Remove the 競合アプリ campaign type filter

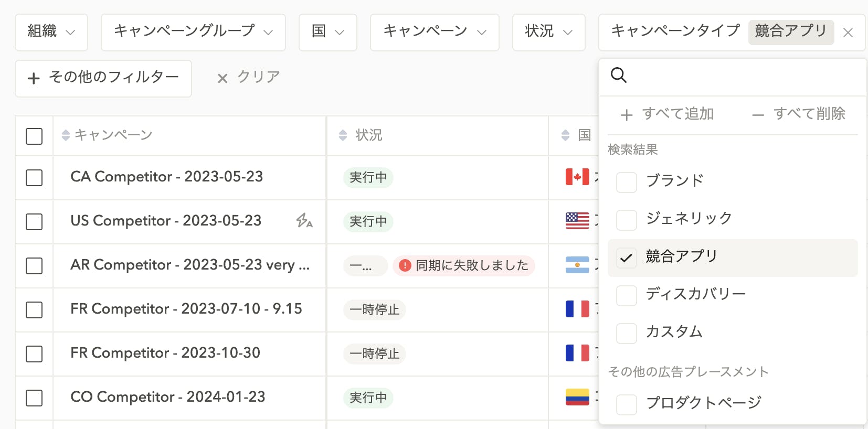[848, 33]
